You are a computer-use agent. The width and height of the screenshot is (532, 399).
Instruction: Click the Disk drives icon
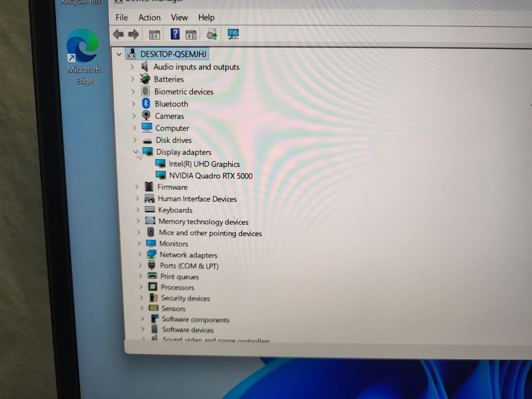click(147, 141)
